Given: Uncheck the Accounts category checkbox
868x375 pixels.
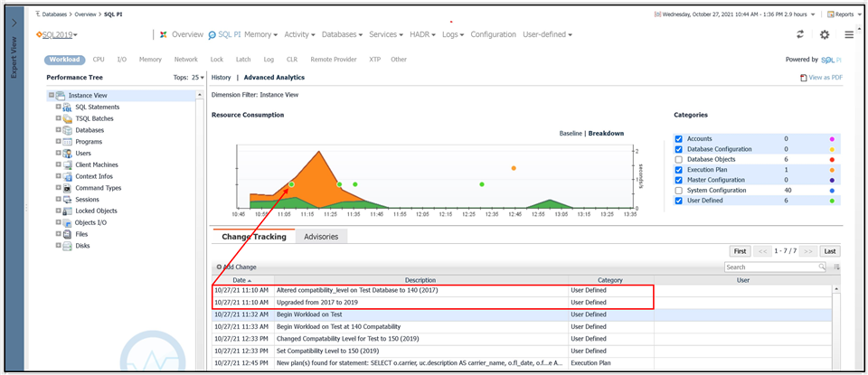Looking at the screenshot, I should (679, 139).
